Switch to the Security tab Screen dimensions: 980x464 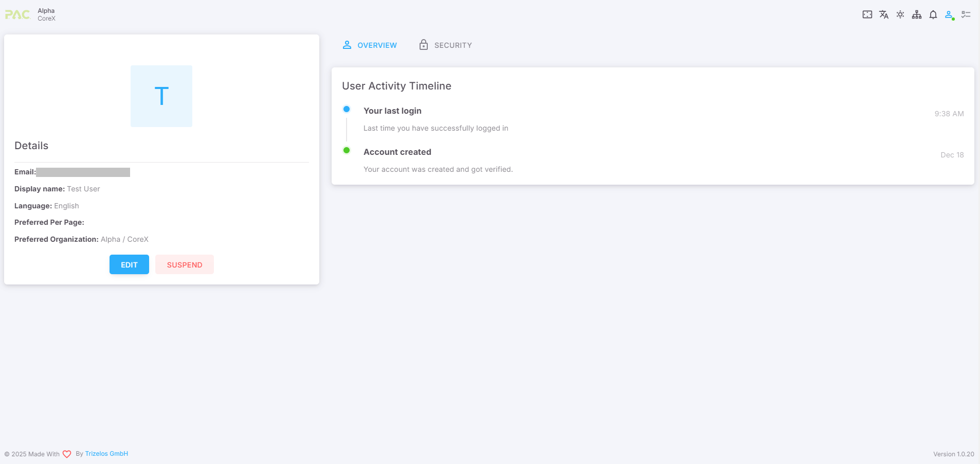(x=445, y=45)
